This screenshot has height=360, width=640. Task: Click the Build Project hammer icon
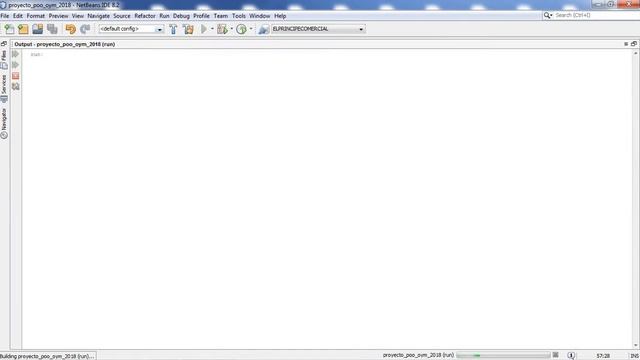[x=173, y=29]
